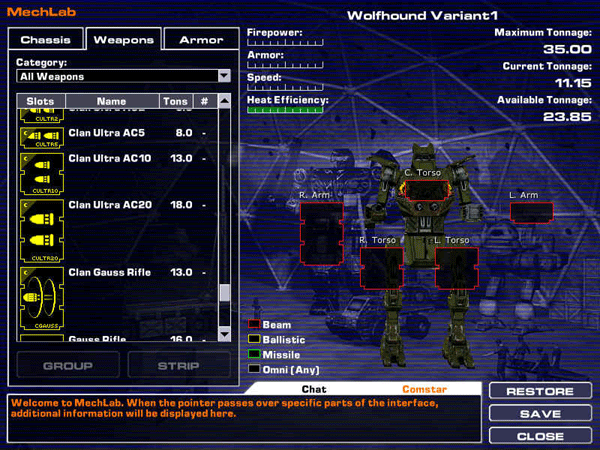Image resolution: width=600 pixels, height=450 pixels.
Task: Select the Clan Ultra AC10 weapon icon
Action: click(42, 174)
